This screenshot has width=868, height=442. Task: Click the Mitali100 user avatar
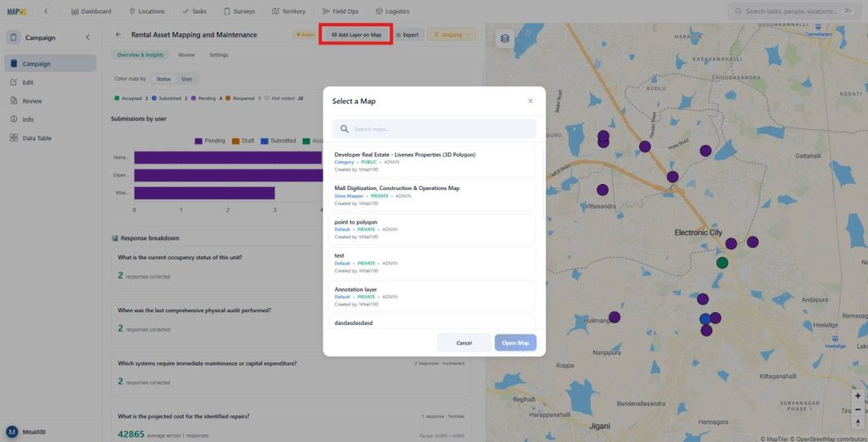point(12,432)
